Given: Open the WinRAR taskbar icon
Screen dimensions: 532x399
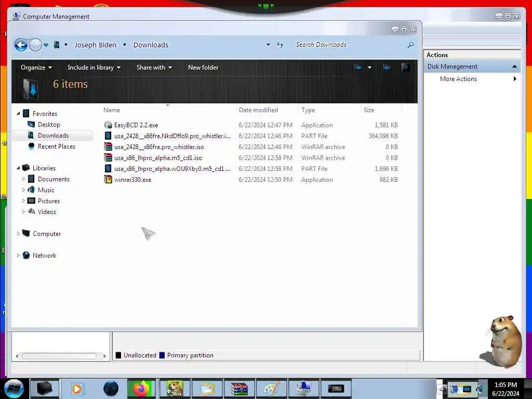Looking at the screenshot, I should [239, 389].
